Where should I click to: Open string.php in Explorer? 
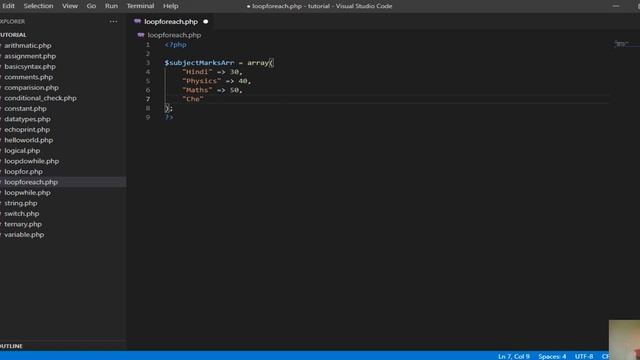[21, 203]
